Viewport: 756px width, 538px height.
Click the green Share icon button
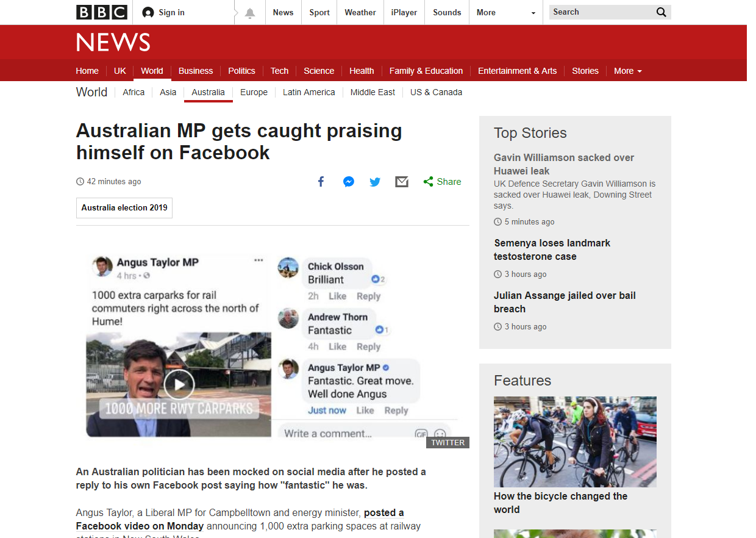tap(429, 182)
